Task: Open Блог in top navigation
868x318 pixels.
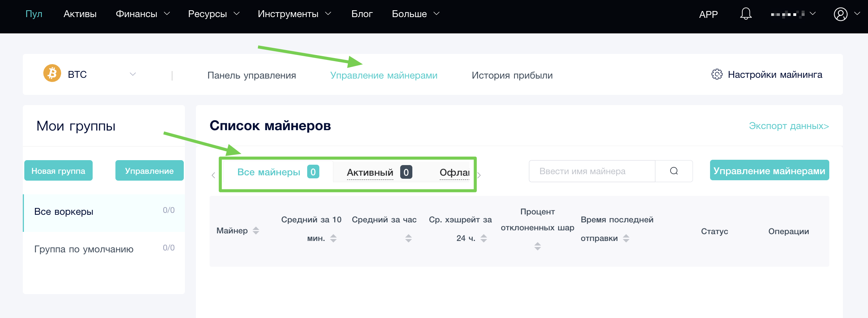Action: 362,14
